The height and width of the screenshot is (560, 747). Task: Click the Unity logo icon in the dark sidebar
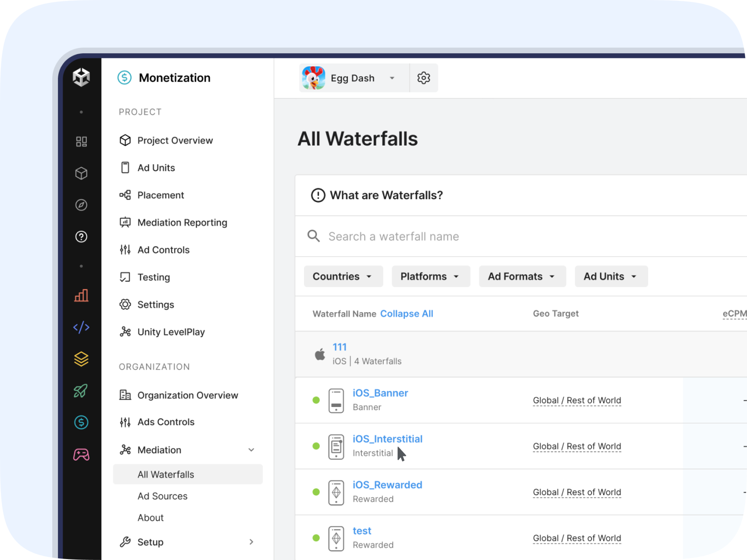pos(81,77)
